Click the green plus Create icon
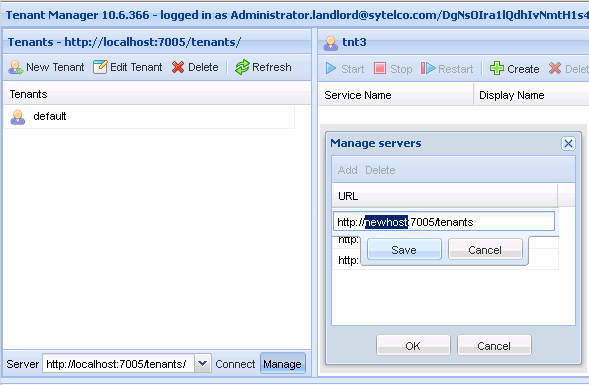The height and width of the screenshot is (385, 589). 497,68
